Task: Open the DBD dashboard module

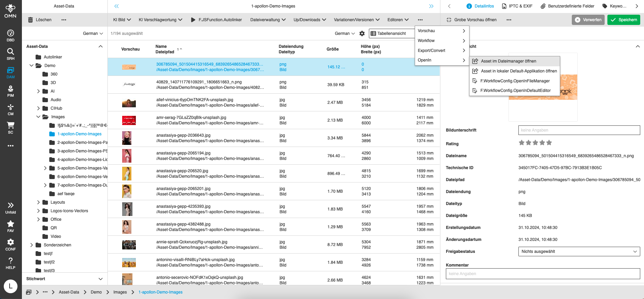Action: coord(11,36)
